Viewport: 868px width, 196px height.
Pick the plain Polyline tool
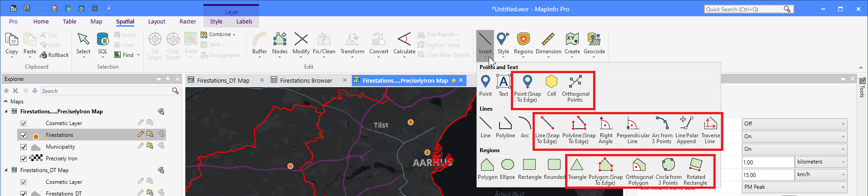[505, 127]
